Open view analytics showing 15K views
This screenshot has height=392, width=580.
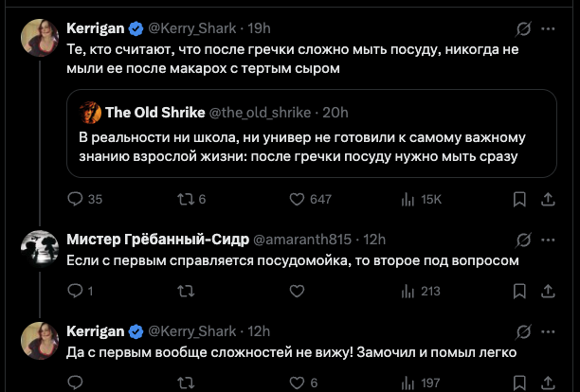point(409,200)
